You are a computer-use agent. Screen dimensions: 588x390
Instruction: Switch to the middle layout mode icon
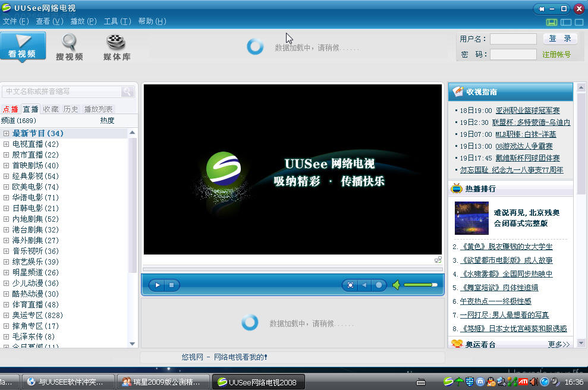tap(566, 22)
